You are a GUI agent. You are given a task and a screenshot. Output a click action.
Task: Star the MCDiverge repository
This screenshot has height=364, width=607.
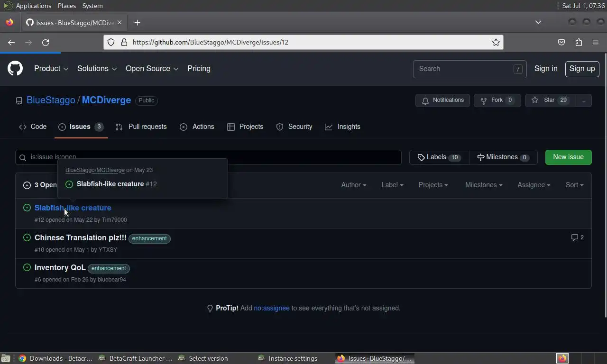550,100
